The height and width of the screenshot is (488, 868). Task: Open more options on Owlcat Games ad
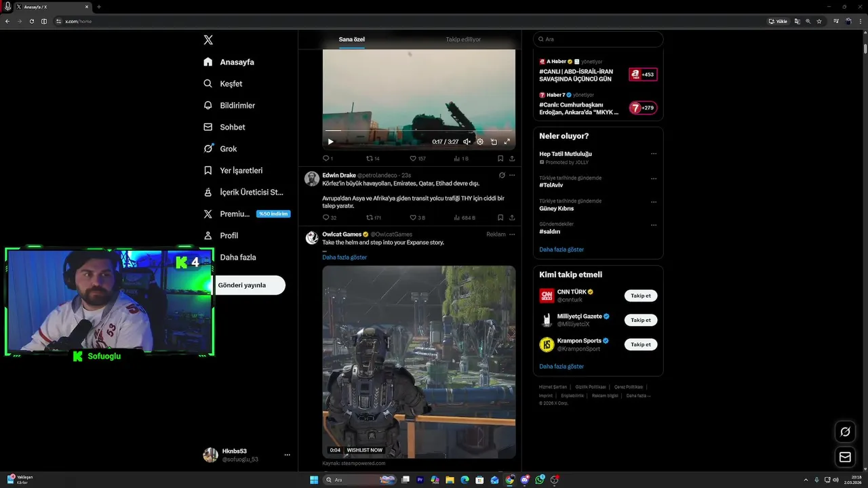pyautogui.click(x=512, y=235)
